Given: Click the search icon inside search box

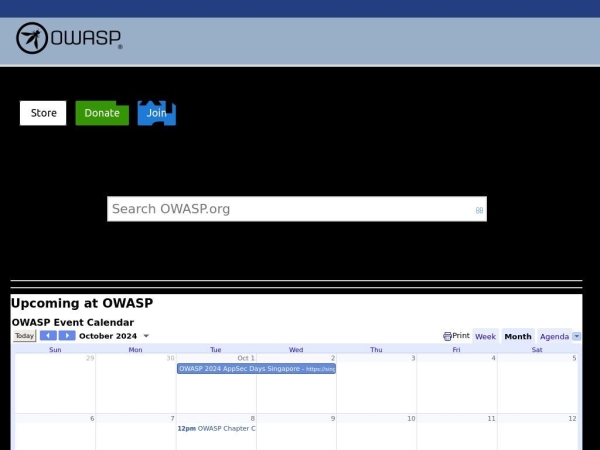Looking at the screenshot, I should point(479,210).
